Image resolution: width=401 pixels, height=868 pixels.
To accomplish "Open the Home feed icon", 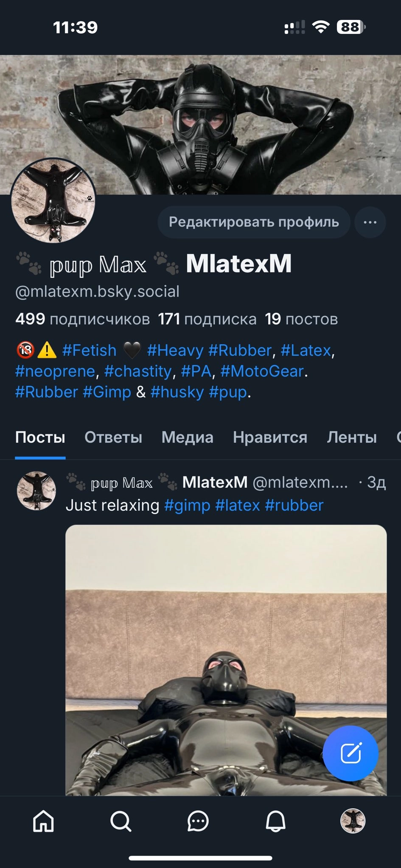I will (44, 821).
